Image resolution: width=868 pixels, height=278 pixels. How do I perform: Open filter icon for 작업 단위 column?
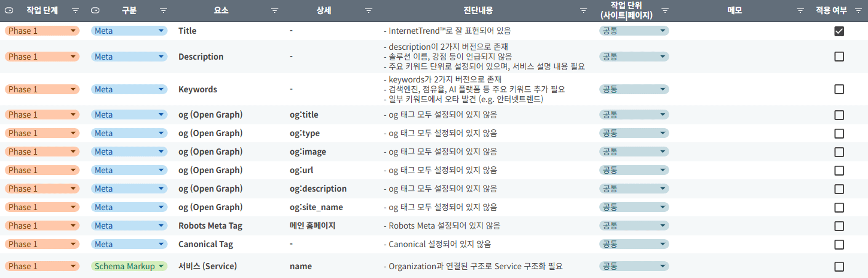click(665, 11)
